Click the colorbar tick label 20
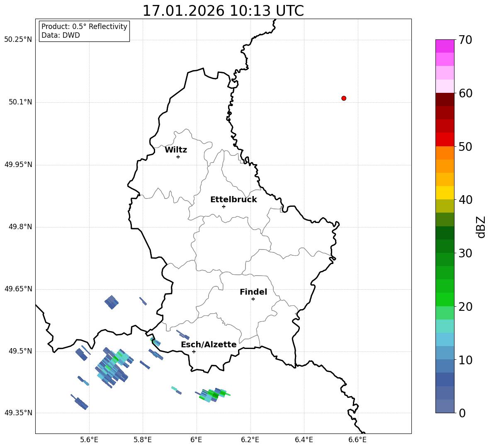 click(x=466, y=307)
